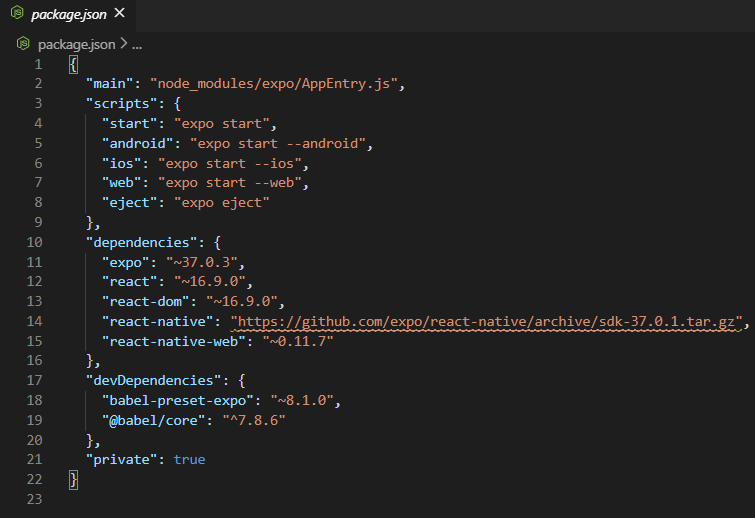Click the "~37.0.3" version value

point(202,262)
